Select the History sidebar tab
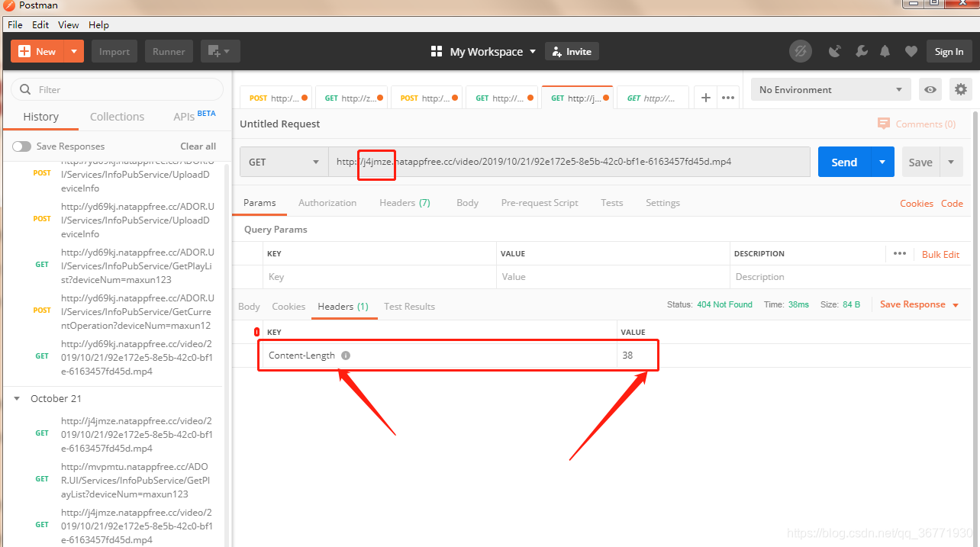980x547 pixels. tap(41, 117)
